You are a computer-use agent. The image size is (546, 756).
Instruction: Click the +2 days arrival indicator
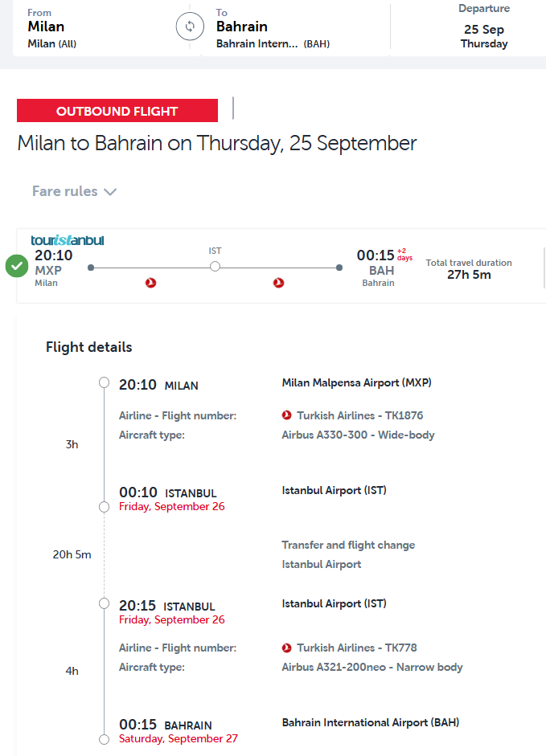pos(404,255)
